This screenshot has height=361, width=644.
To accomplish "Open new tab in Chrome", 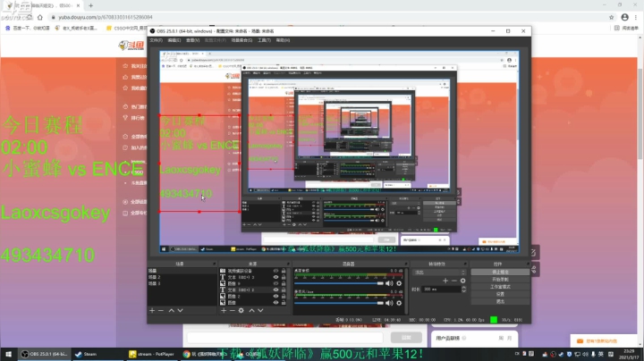I will coord(90,5).
